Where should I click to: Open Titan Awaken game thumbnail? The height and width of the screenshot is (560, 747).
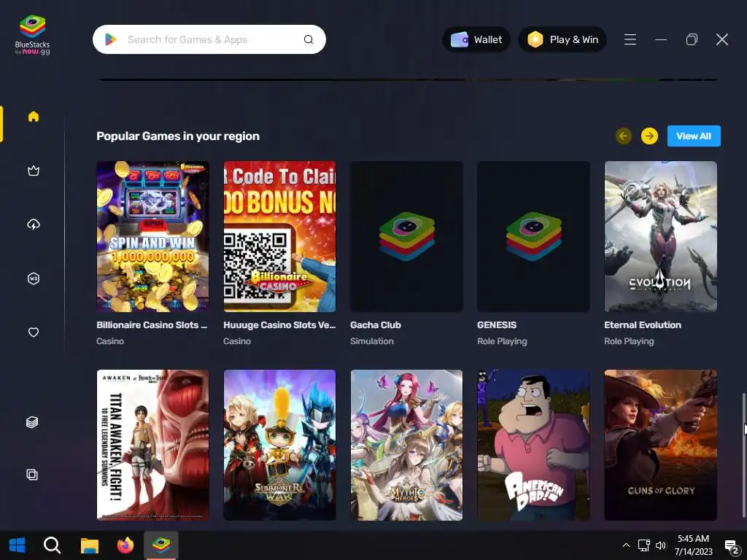pyautogui.click(x=153, y=446)
